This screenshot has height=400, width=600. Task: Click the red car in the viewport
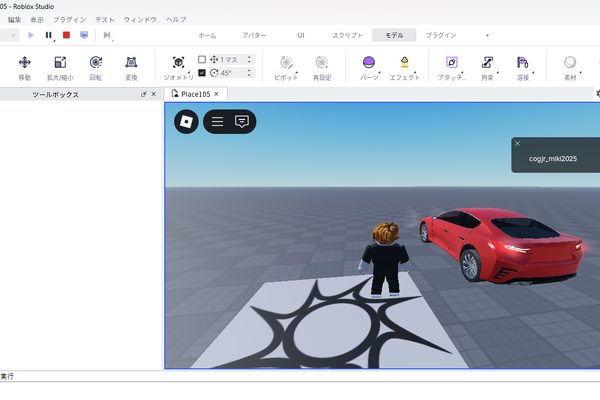tap(501, 245)
